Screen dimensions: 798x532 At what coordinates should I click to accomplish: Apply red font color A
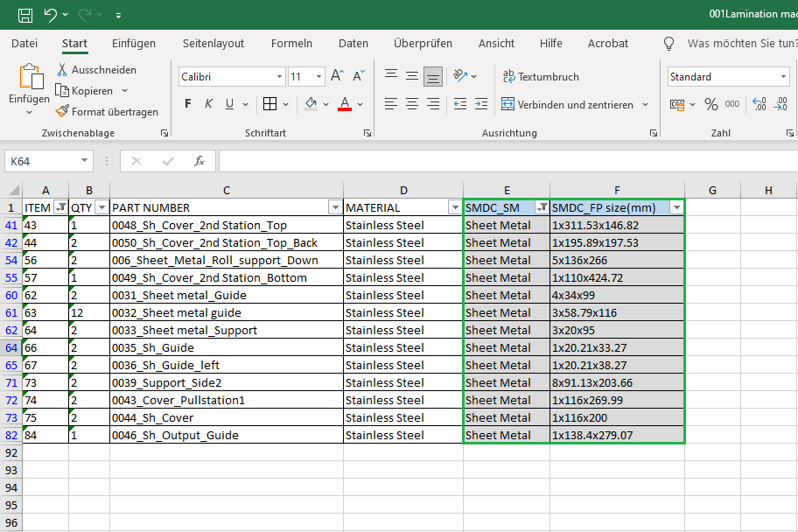click(345, 104)
